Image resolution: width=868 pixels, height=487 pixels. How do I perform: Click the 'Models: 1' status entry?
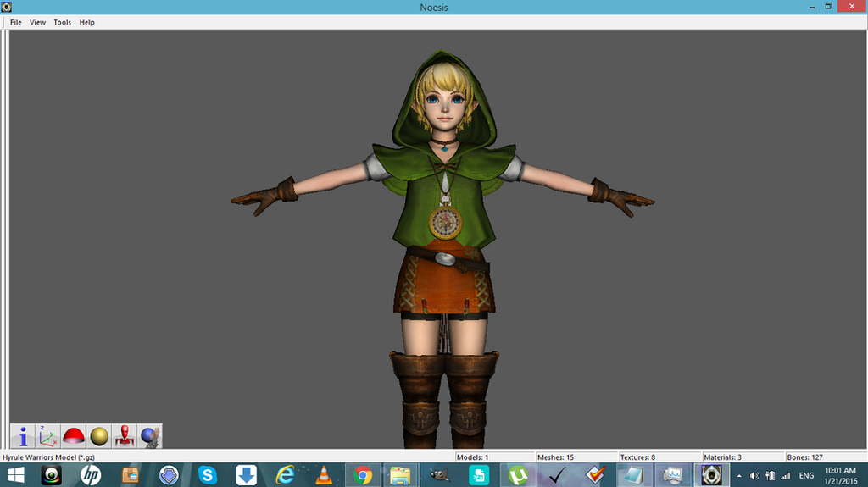[x=472, y=457]
